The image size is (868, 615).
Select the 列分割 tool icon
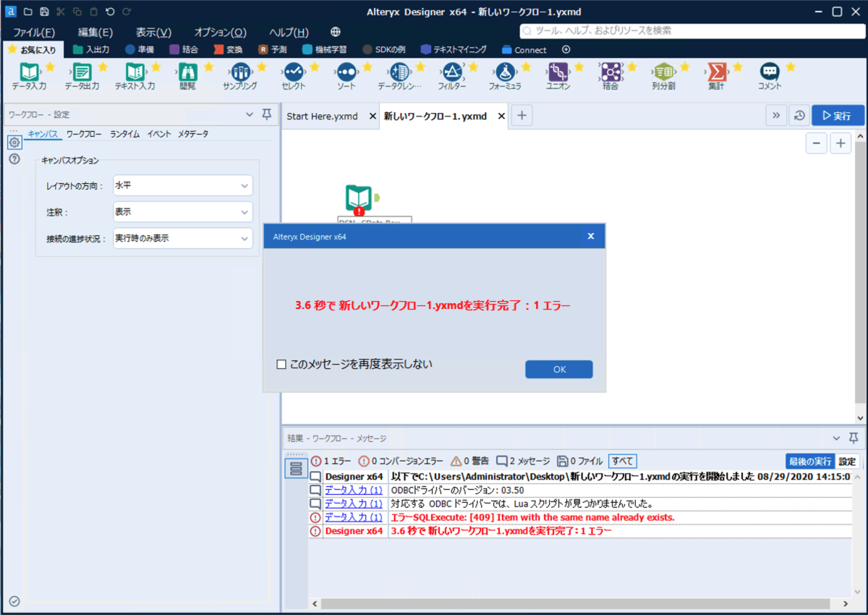663,73
